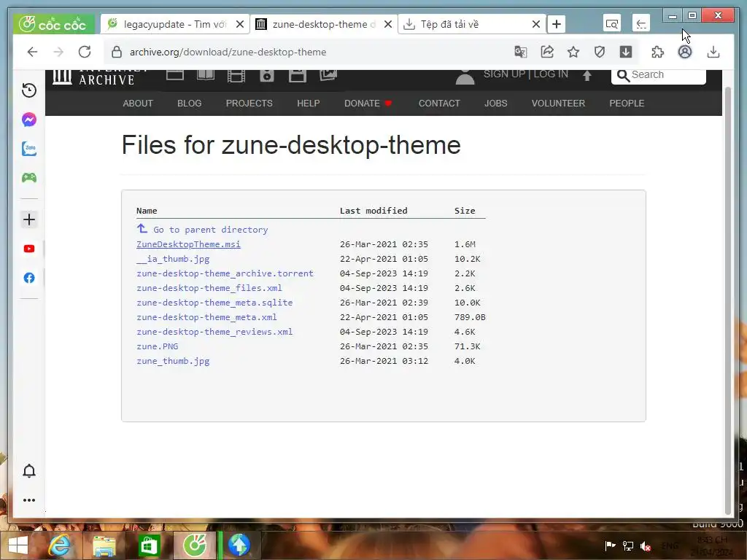Open the Windows Start button
The width and height of the screenshot is (747, 560).
click(18, 545)
